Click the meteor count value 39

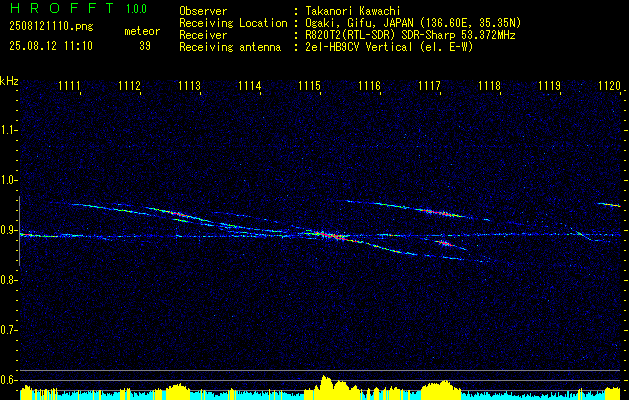(x=145, y=46)
